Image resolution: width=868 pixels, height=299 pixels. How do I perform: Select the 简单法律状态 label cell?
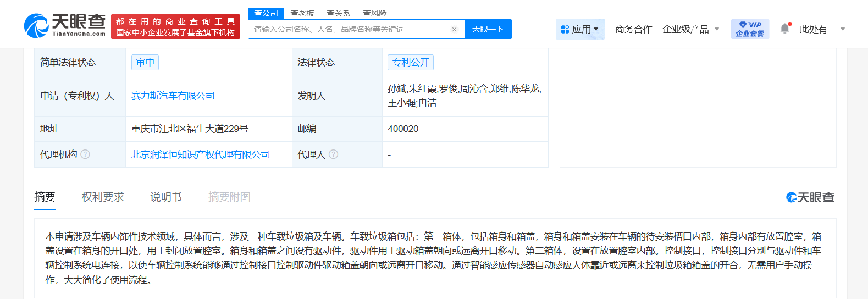click(80, 62)
